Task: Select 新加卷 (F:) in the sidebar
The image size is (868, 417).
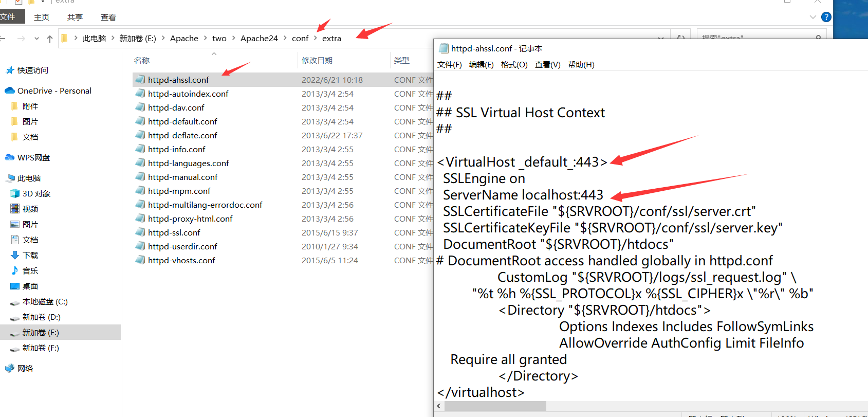Action: pos(41,348)
